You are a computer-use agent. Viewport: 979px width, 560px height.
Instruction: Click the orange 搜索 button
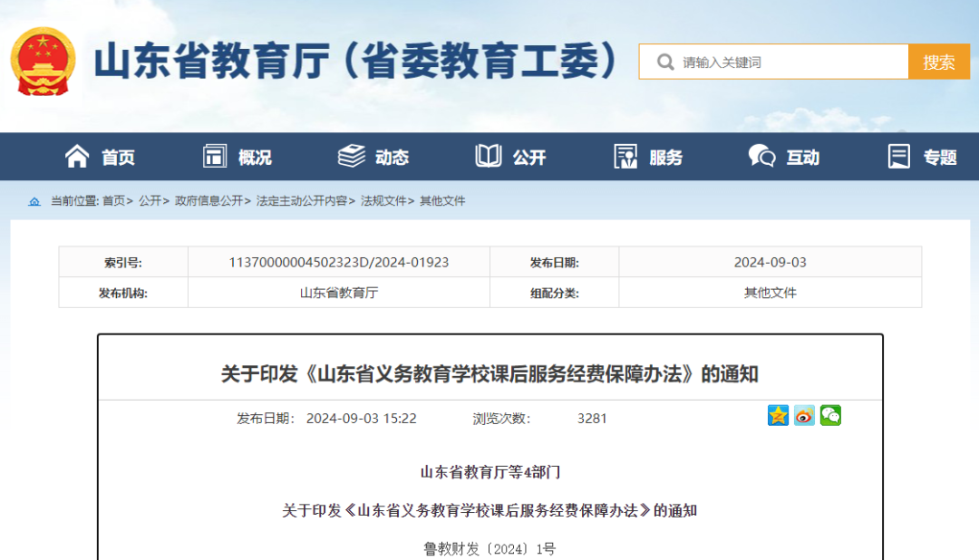(939, 62)
